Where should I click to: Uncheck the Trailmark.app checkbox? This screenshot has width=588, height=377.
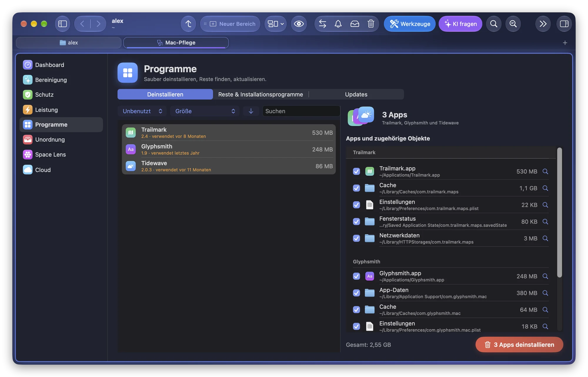click(356, 171)
